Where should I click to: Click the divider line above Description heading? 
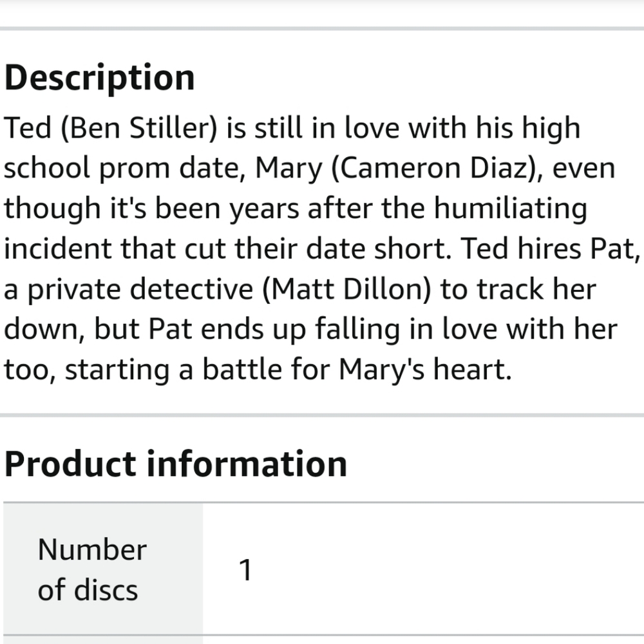[322, 28]
